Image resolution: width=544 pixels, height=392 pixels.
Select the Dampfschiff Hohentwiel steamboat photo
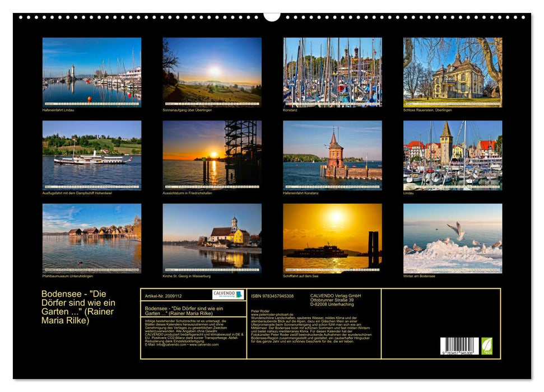pyautogui.click(x=92, y=155)
